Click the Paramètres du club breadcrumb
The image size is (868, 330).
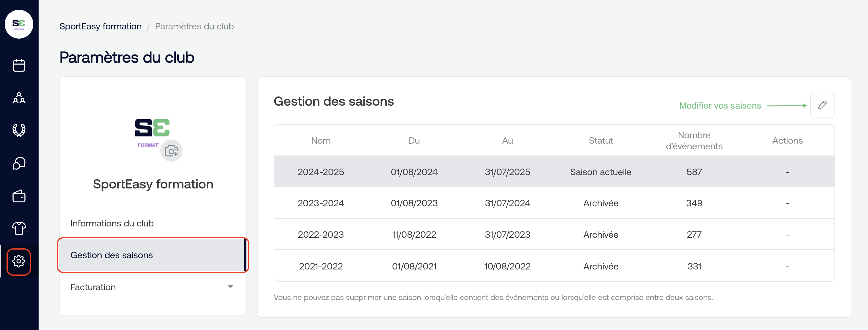(x=194, y=26)
